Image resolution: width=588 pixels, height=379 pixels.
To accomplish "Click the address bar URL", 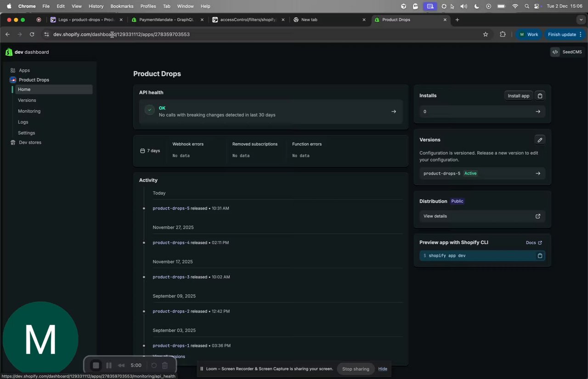I will pos(121,34).
